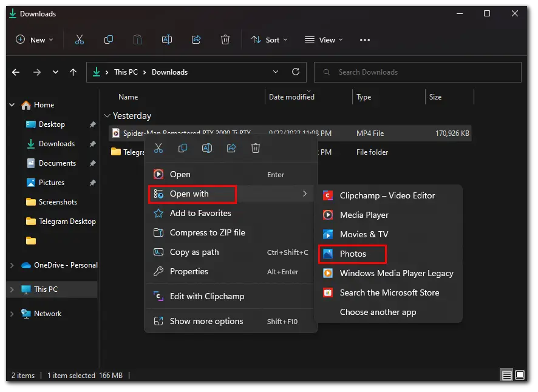Select Open with in the context menu
Screen dimensions: 538x392
231,194
